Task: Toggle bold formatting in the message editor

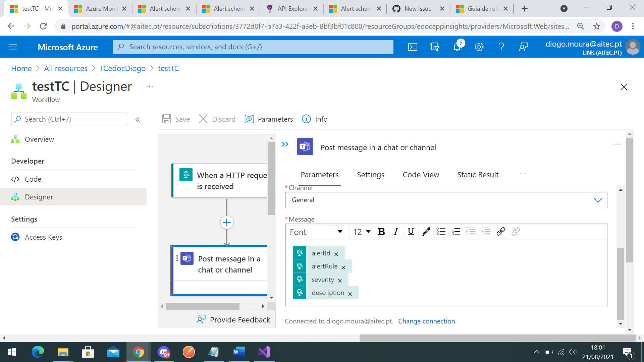Action: (381, 232)
